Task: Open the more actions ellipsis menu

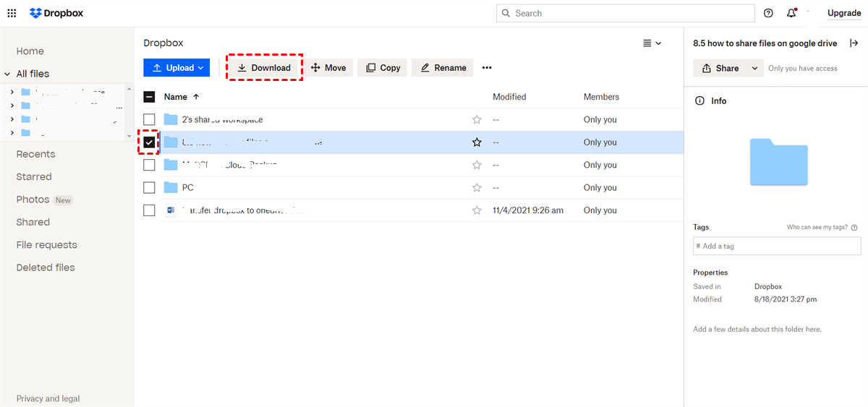Action: coord(487,68)
